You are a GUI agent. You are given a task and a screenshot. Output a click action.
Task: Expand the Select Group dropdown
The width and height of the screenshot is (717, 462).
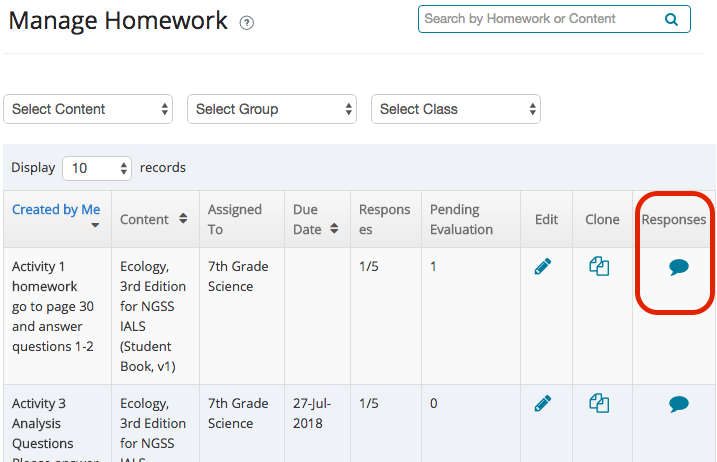tap(272, 109)
